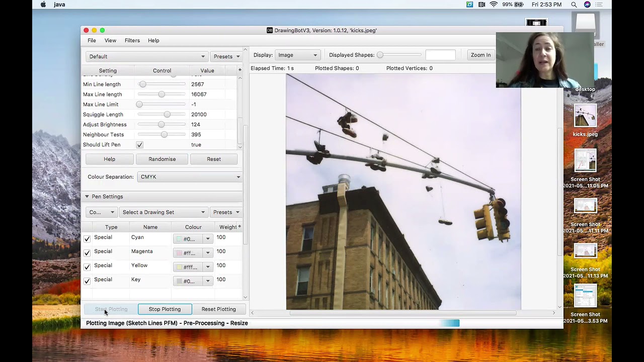The width and height of the screenshot is (644, 362).
Task: Click the Neighbour Tests slider
Action: [x=162, y=135]
